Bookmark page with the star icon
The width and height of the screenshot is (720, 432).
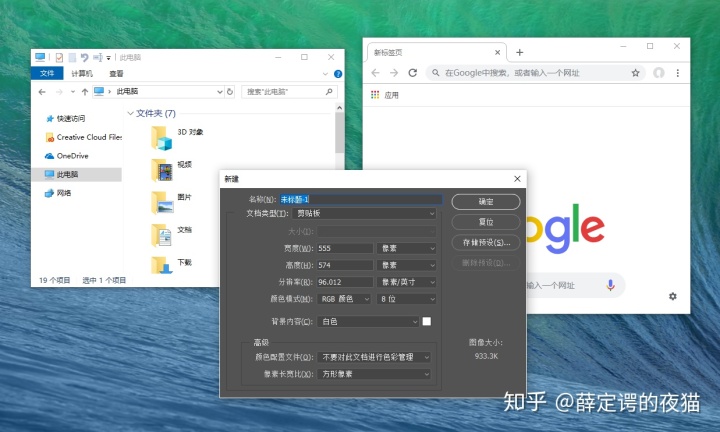pyautogui.click(x=636, y=73)
